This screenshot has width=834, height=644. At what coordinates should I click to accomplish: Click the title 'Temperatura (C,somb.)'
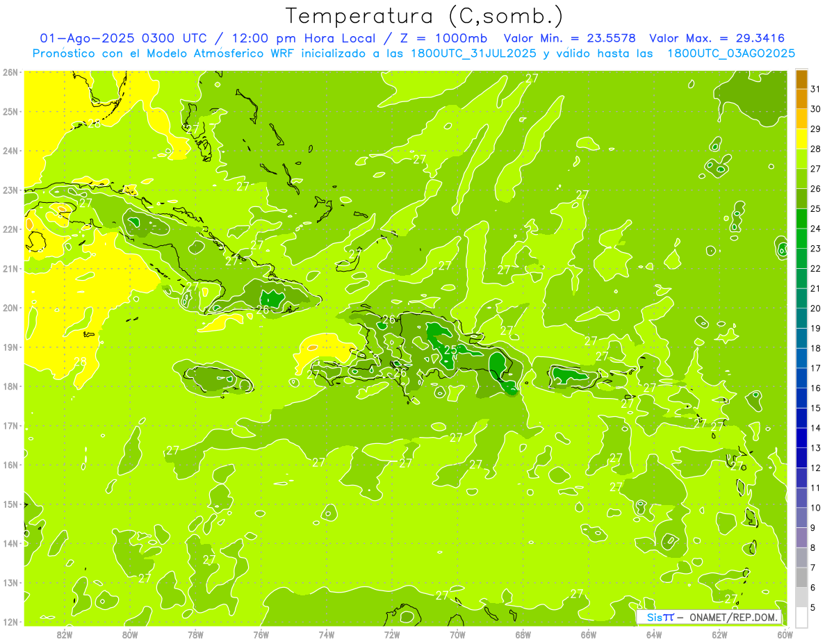[x=425, y=16]
